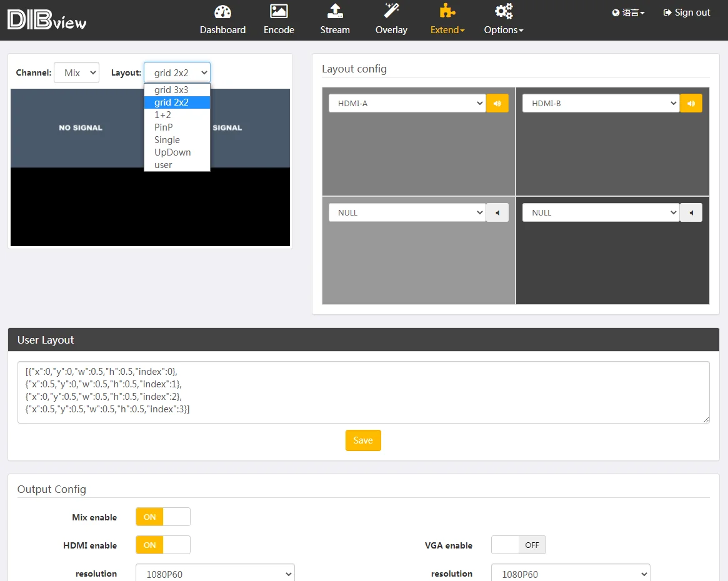Expand the Options menu label

click(x=504, y=30)
